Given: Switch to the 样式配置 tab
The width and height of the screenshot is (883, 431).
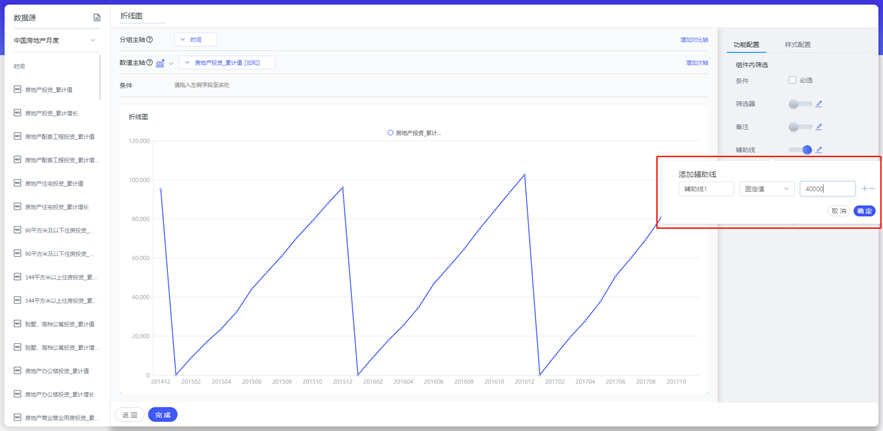Looking at the screenshot, I should [797, 45].
